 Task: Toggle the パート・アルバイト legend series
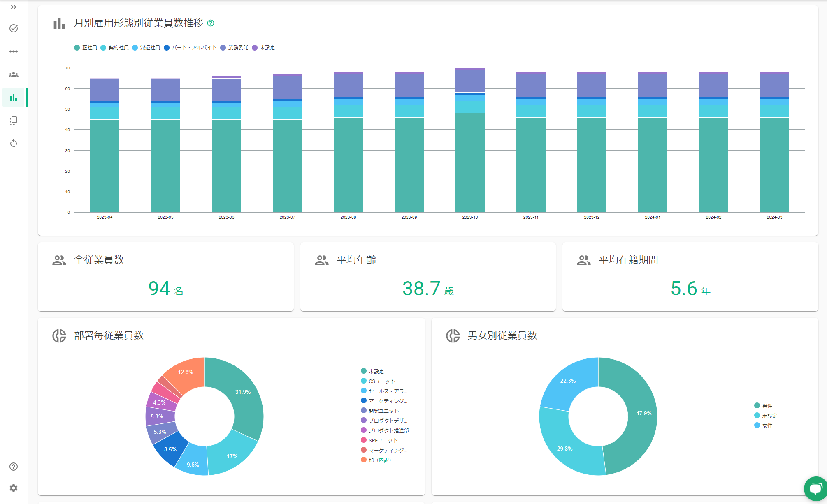tap(190, 48)
